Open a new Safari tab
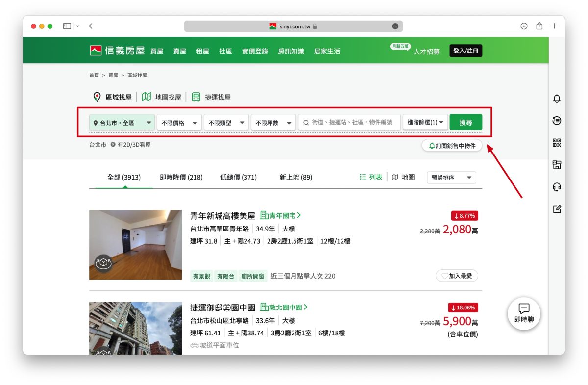The image size is (588, 385). point(554,26)
